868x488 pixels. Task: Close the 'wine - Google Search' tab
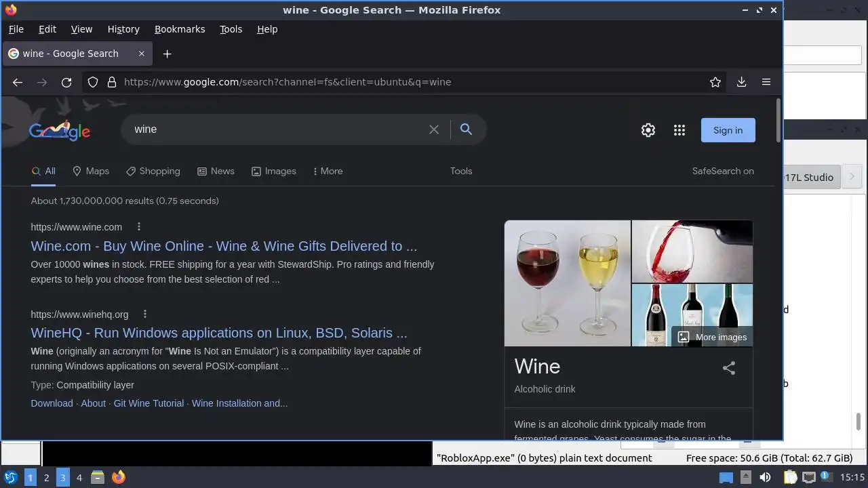pyautogui.click(x=142, y=54)
